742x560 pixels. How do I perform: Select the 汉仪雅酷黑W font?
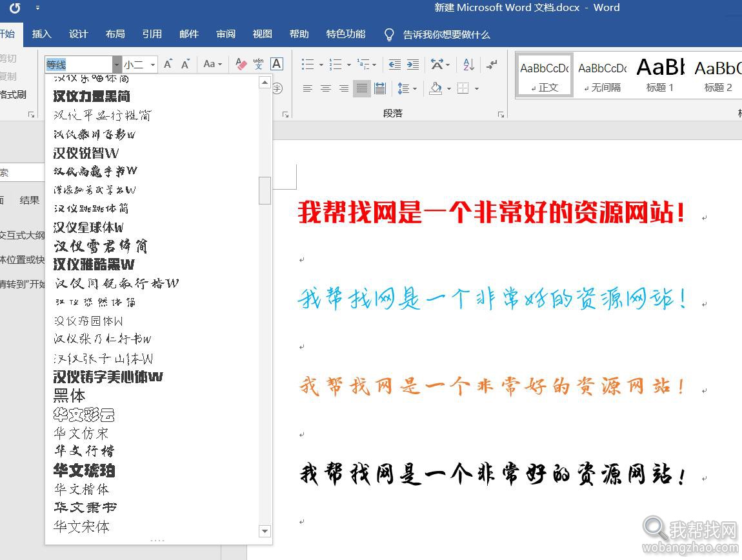click(x=94, y=264)
